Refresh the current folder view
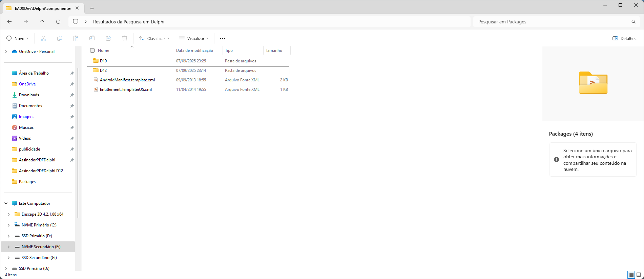Image resolution: width=644 pixels, height=279 pixels. pyautogui.click(x=58, y=22)
